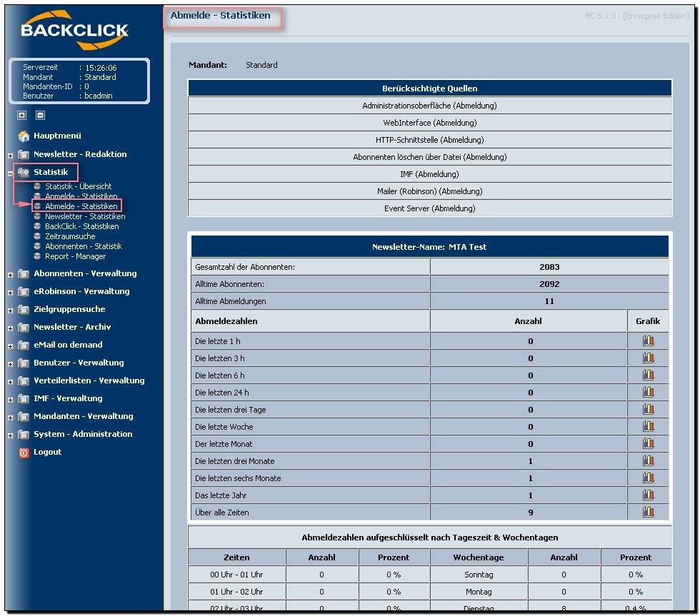Open Statistik - Übersicht menu entry
Image resolution: width=700 pixels, height=616 pixels.
point(78,186)
